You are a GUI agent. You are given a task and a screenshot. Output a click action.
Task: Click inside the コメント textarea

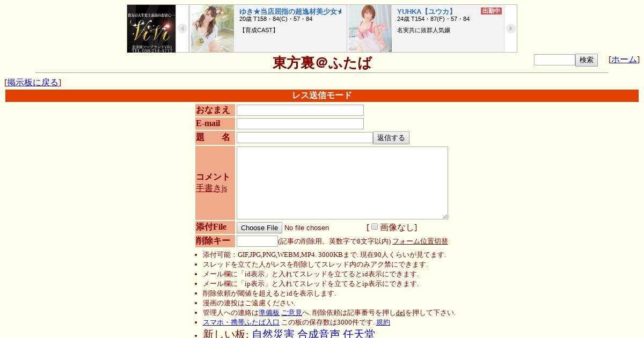[x=342, y=183]
